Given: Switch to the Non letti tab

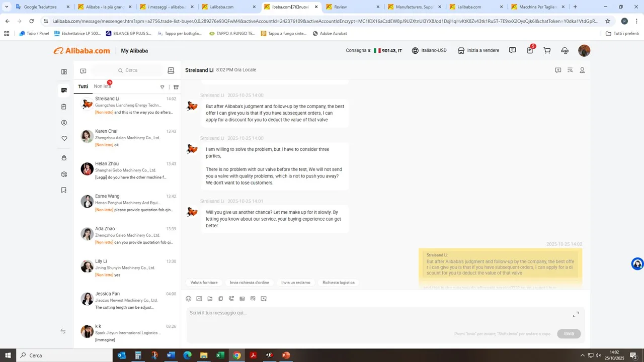Looking at the screenshot, I should (102, 86).
